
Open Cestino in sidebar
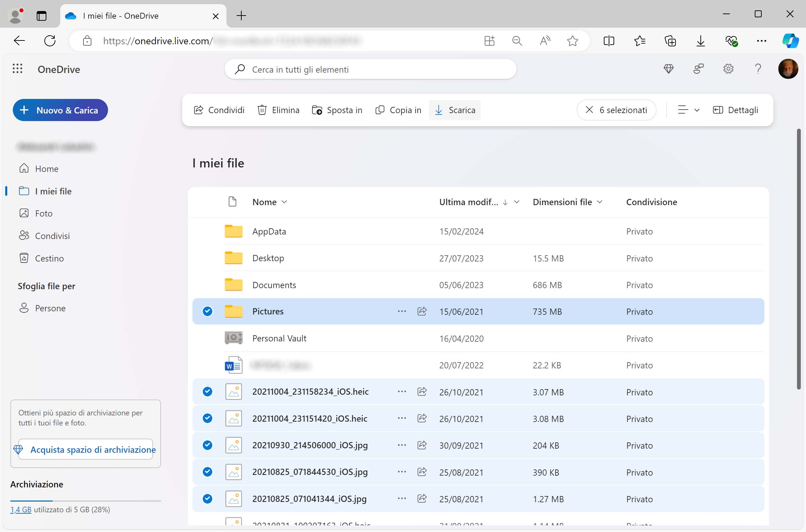pyautogui.click(x=42, y=258)
